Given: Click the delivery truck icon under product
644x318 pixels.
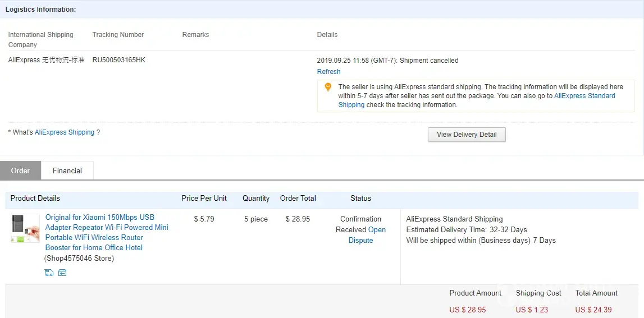Looking at the screenshot, I should click(x=49, y=273).
